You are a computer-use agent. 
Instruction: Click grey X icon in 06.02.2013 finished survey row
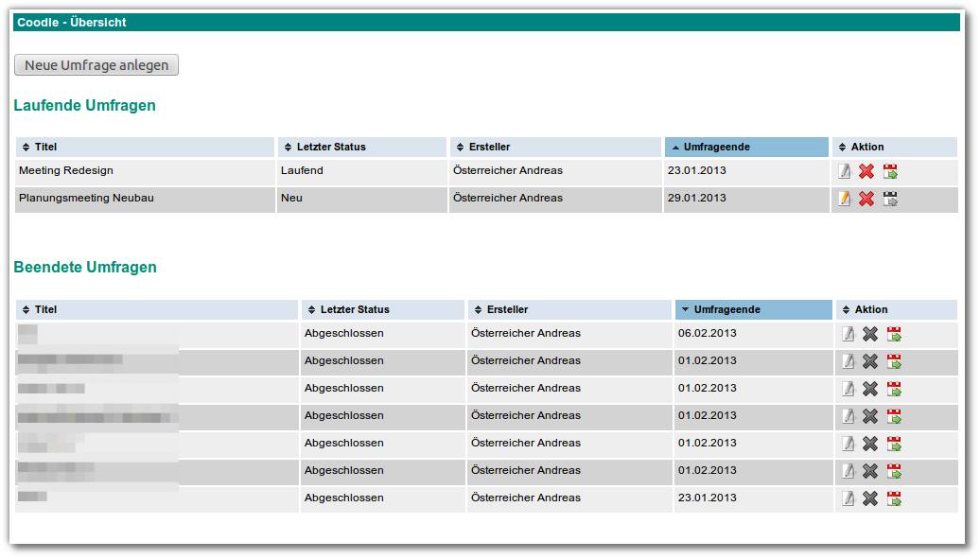tap(870, 334)
